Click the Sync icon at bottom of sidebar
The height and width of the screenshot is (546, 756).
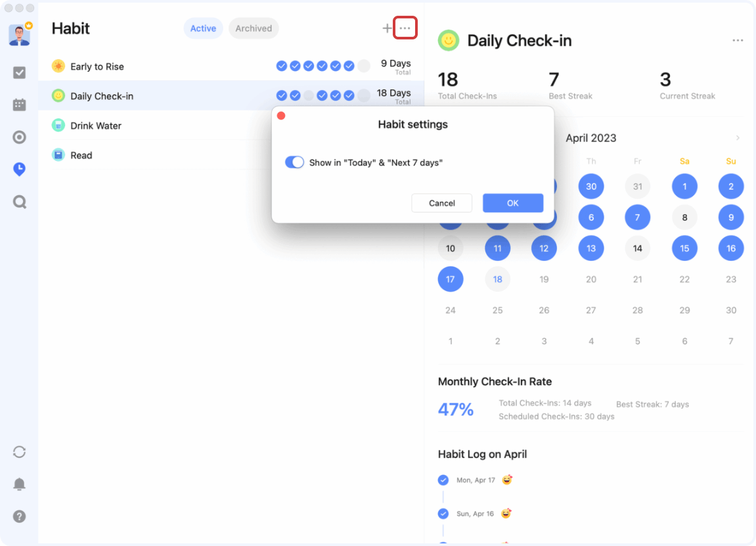(x=19, y=451)
